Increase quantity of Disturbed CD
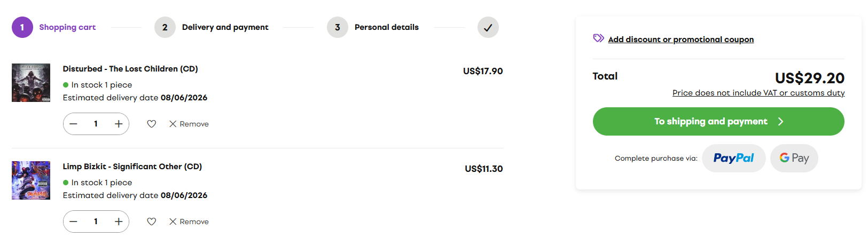 119,124
